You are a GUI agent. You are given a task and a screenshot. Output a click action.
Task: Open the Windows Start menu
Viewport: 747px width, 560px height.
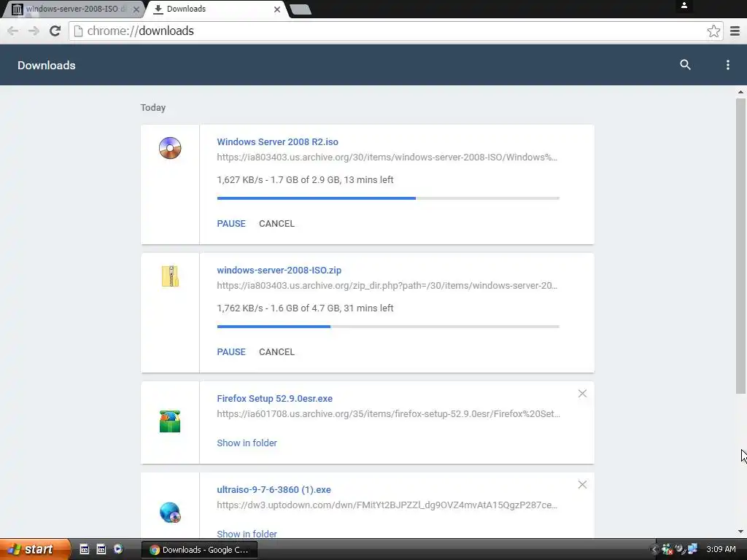[35, 549]
